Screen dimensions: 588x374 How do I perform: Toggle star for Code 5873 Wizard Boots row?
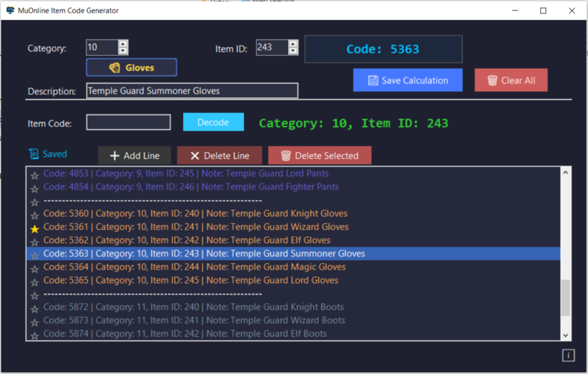(35, 323)
